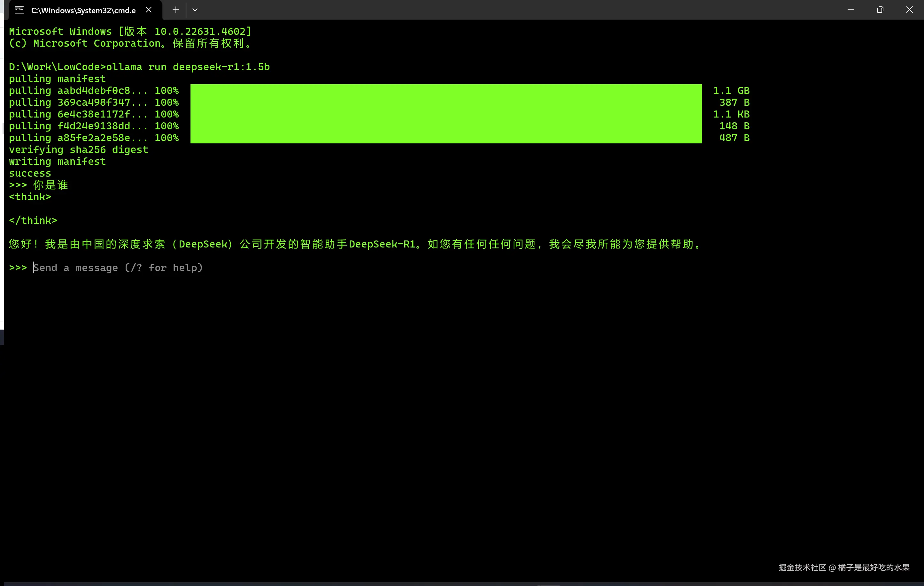Open a new terminal tab

(176, 10)
